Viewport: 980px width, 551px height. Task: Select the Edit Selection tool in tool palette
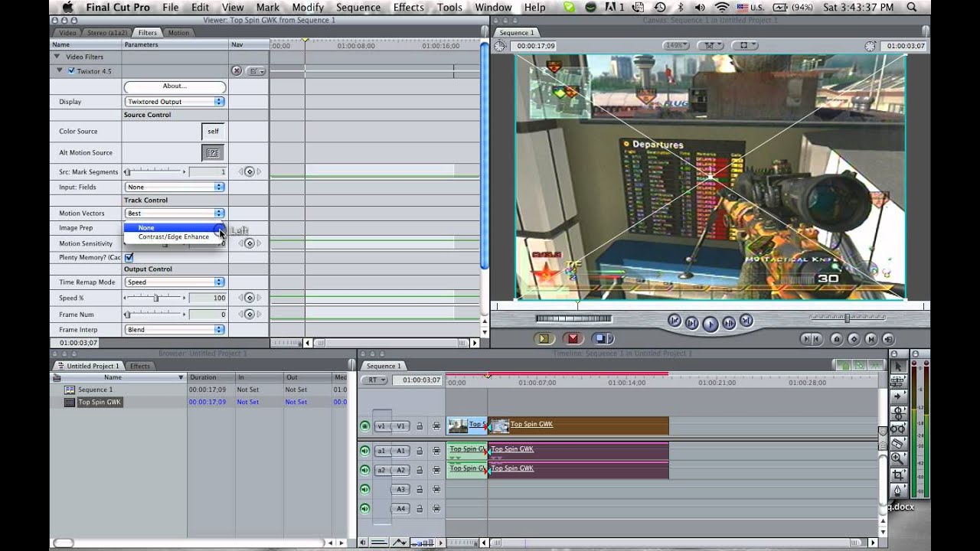898,381
